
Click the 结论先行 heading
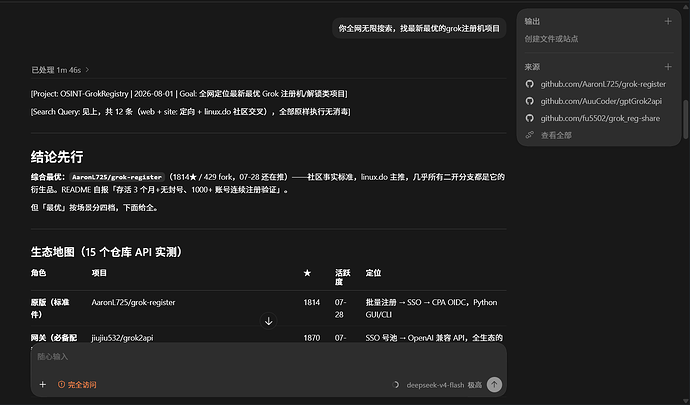pos(57,157)
